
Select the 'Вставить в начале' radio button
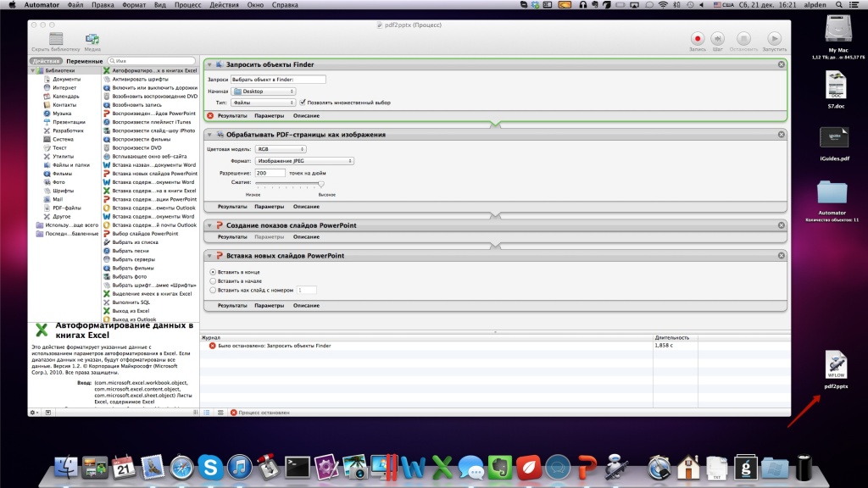(x=212, y=280)
